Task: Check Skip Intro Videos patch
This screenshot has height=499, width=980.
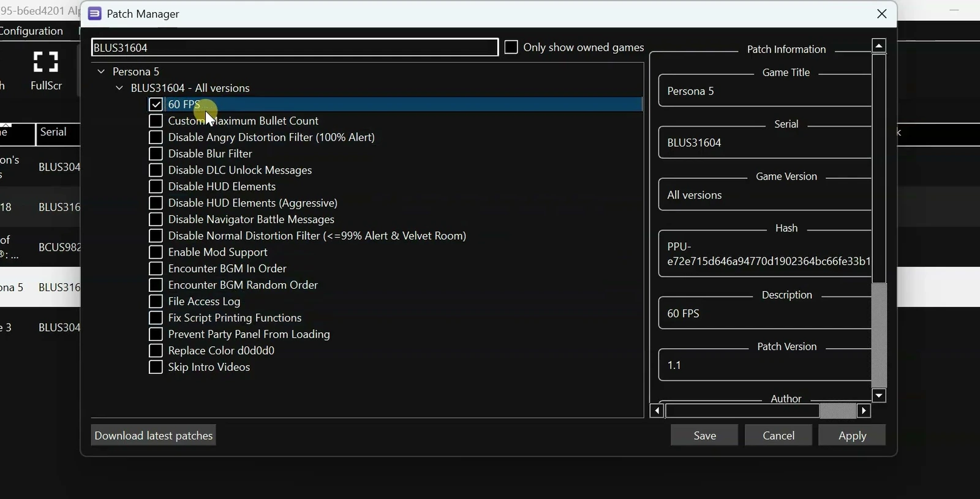Action: [x=156, y=368]
